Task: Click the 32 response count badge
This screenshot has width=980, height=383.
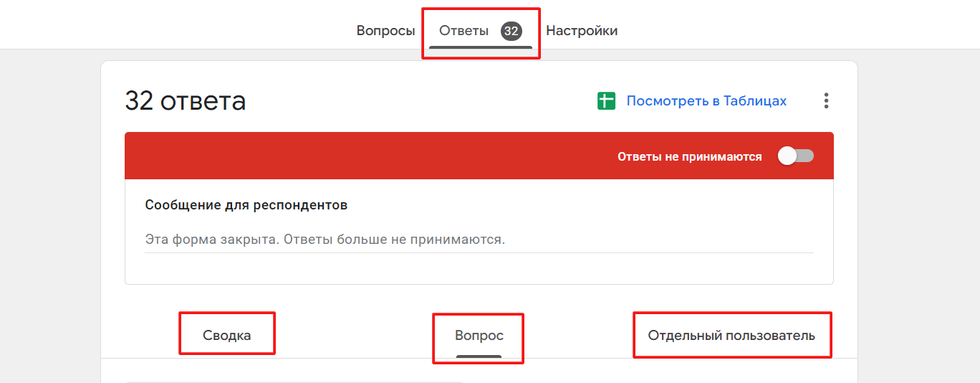Action: pyautogui.click(x=511, y=31)
